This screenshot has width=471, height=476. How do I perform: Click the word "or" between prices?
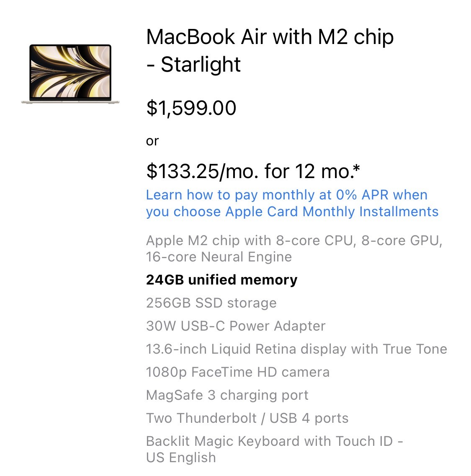[x=152, y=141]
